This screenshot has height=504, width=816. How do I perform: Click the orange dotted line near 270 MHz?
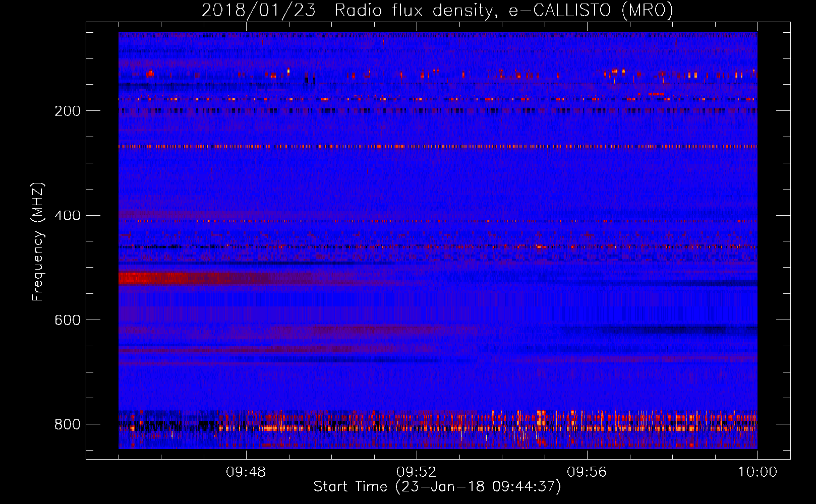coord(438,147)
